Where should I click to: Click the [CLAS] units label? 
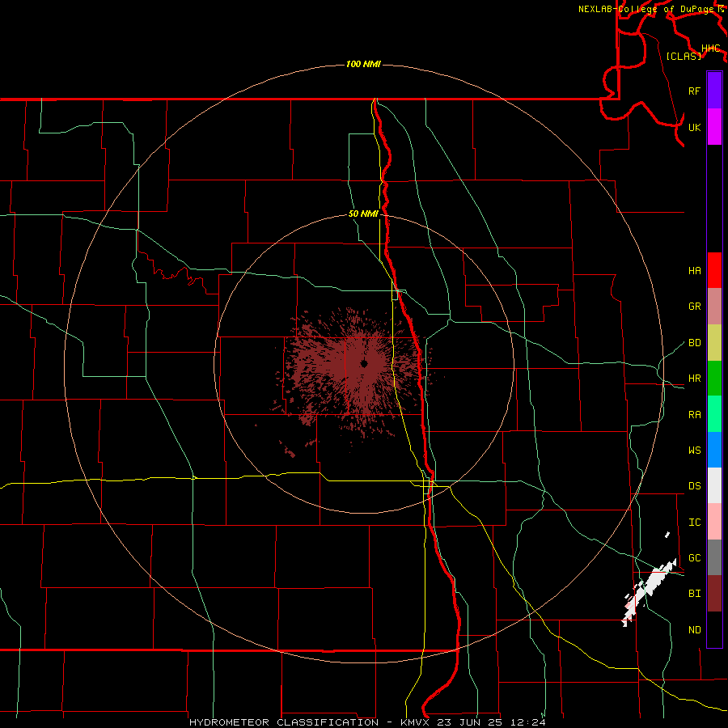(x=684, y=56)
